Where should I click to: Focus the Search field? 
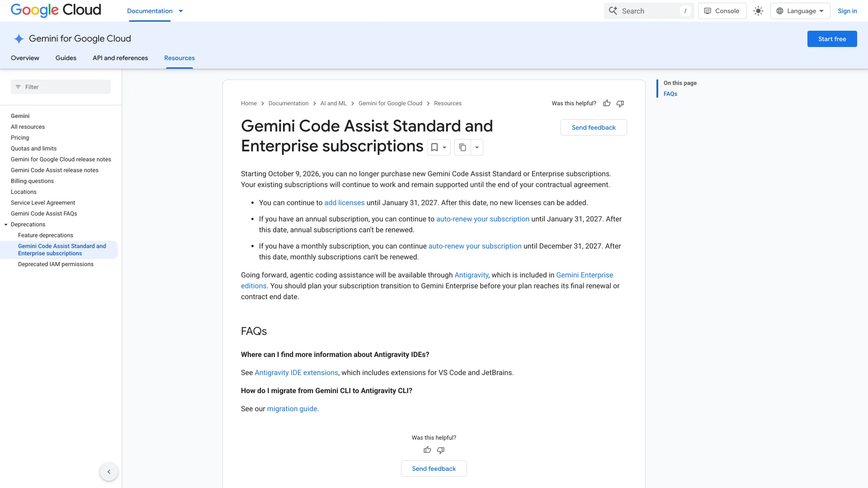click(x=649, y=11)
